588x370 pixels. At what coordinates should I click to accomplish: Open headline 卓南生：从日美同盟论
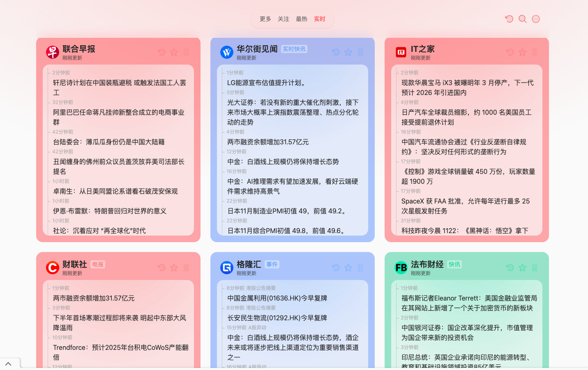tap(115, 191)
